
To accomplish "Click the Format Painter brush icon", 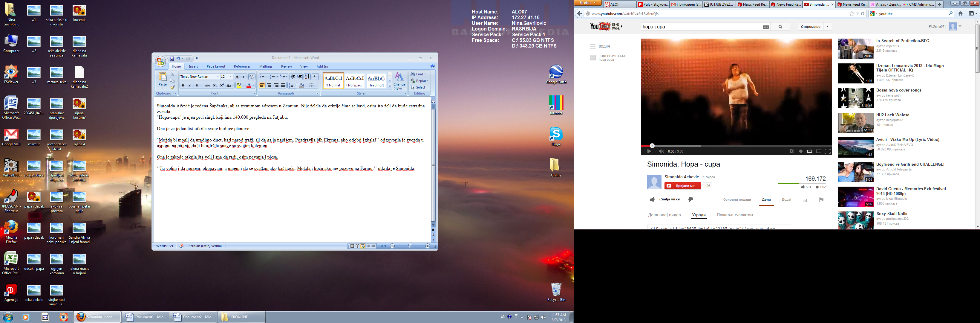I will click(x=172, y=87).
